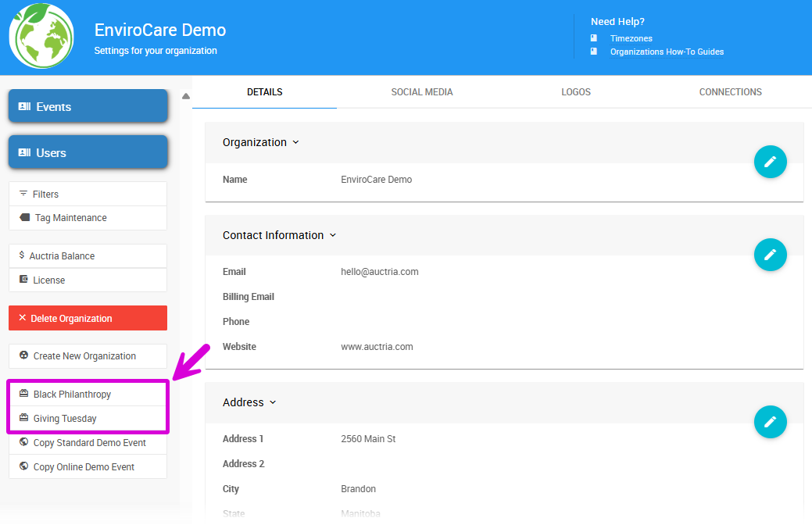Switch to the Social Media tab
The height and width of the screenshot is (525, 812).
pyautogui.click(x=422, y=92)
